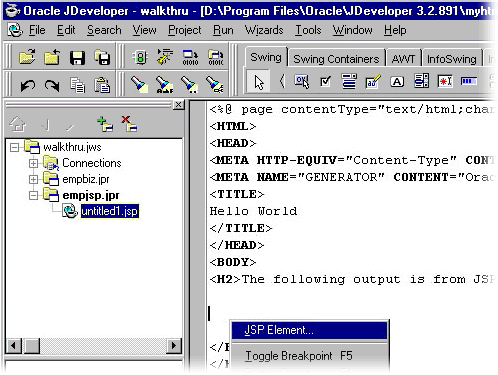Open the Wizards menu
The width and height of the screenshot is (498, 375).
pyautogui.click(x=264, y=30)
